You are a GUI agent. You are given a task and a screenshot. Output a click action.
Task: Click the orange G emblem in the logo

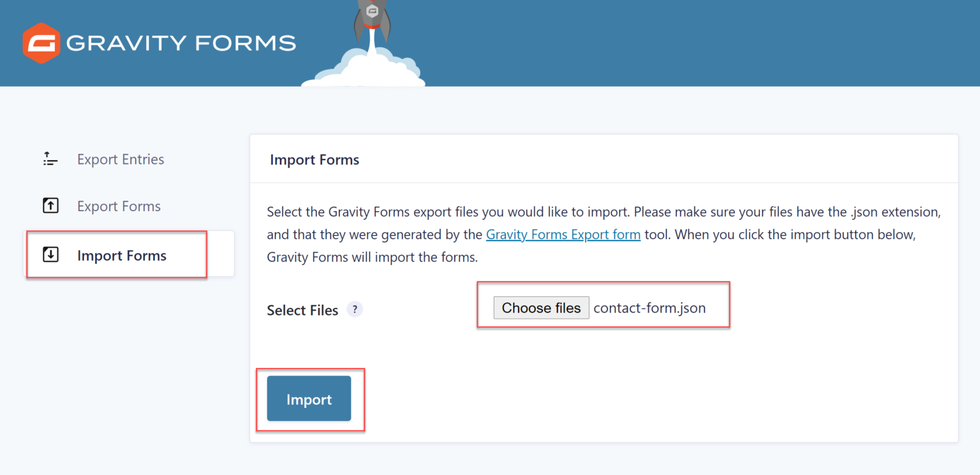click(41, 42)
